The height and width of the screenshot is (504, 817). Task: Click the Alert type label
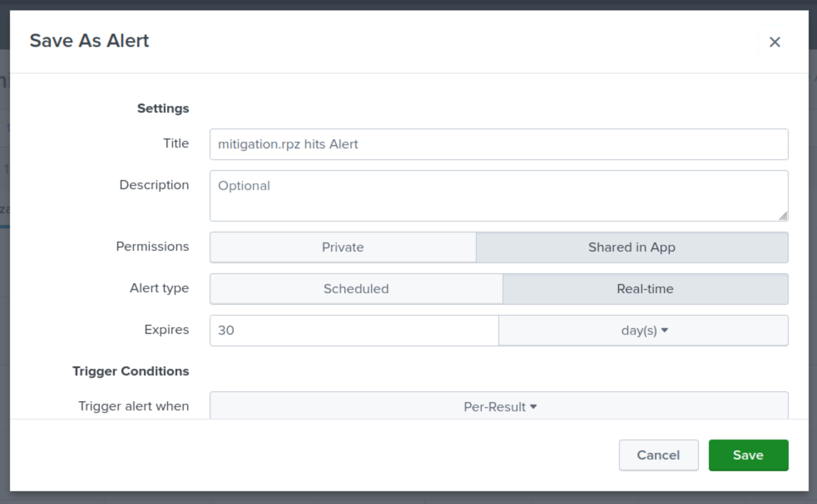[159, 288]
